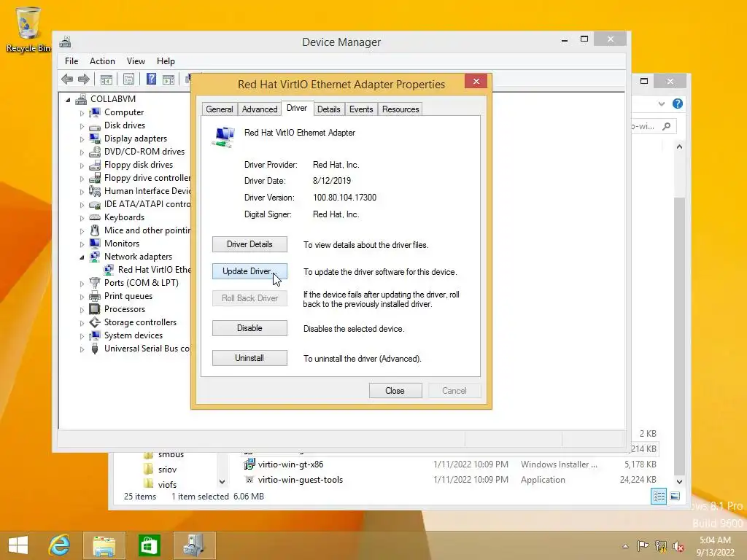Select the virtio-win-guest-tools file in Explorer

click(301, 480)
